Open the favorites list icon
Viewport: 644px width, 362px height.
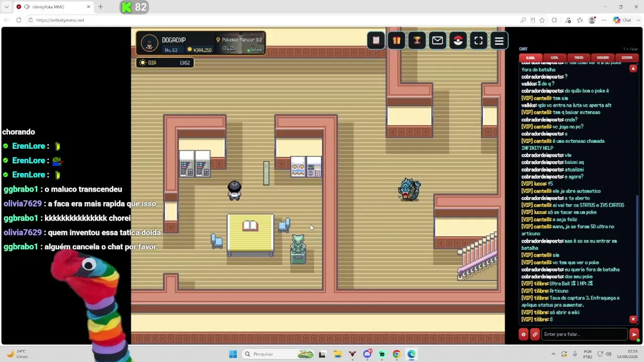click(x=580, y=20)
